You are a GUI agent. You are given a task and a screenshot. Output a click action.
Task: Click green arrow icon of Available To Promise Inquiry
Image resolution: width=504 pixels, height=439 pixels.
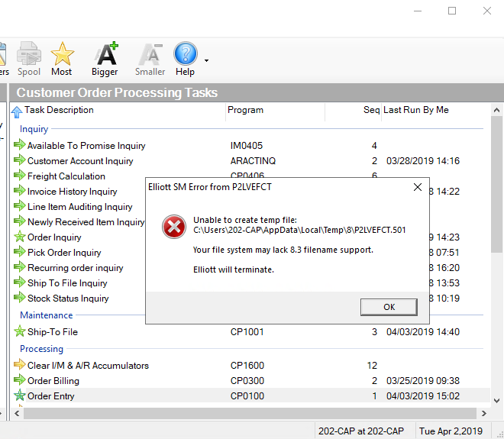(x=20, y=144)
